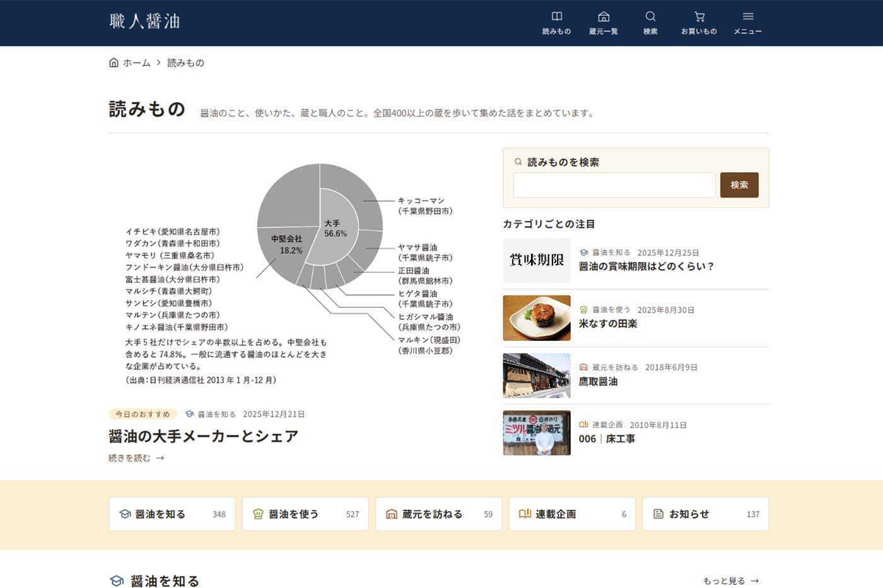Click the storehouse icon beside 鷹取醤油 entry
The image size is (883, 588).
click(x=583, y=367)
